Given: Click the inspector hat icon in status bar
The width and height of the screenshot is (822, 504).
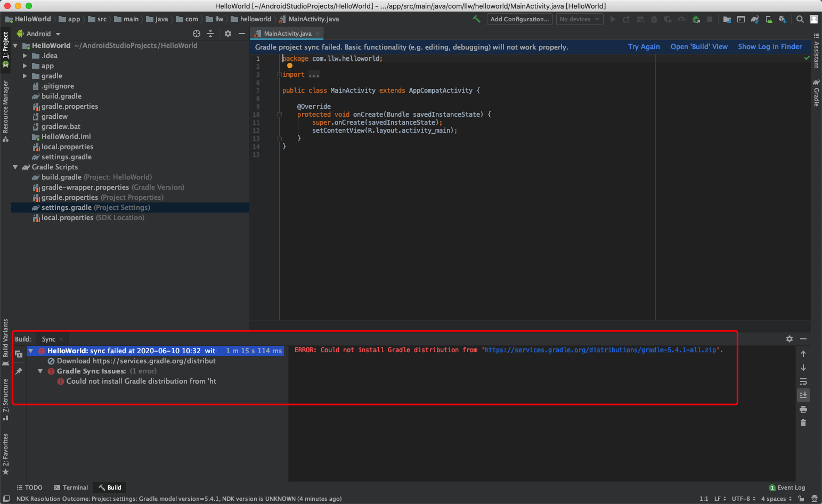Looking at the screenshot, I should point(815,499).
